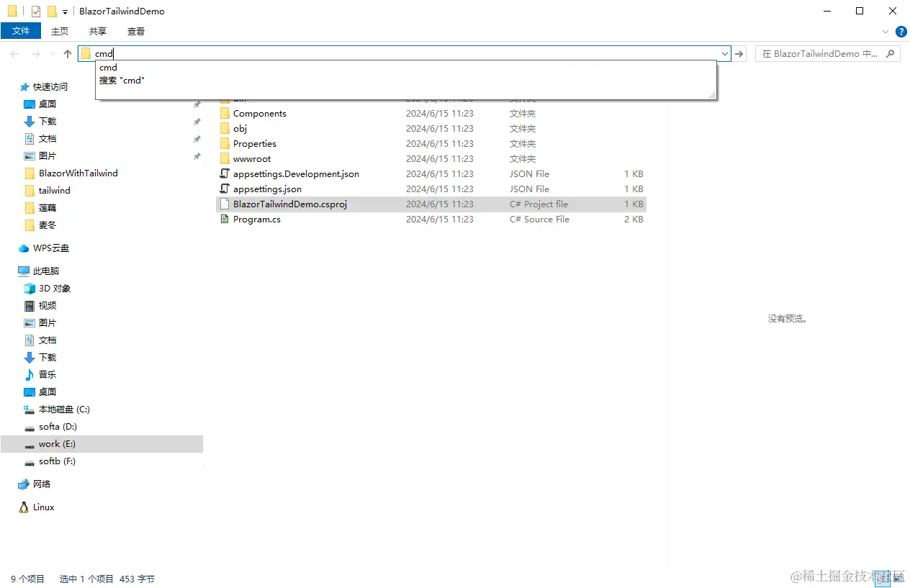Click the New folder quick access icon
The image size is (910, 588).
tap(52, 12)
